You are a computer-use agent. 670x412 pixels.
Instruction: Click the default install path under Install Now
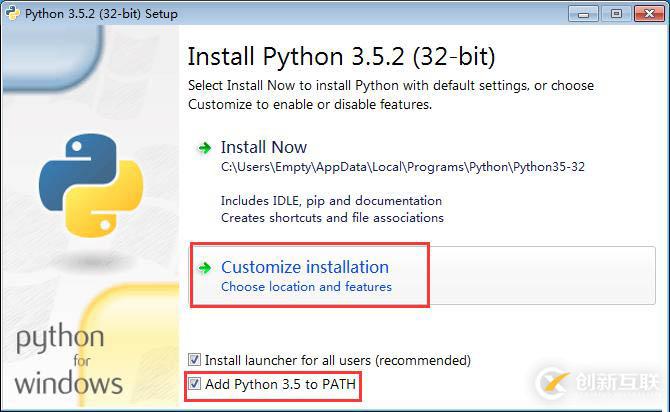pyautogui.click(x=402, y=167)
